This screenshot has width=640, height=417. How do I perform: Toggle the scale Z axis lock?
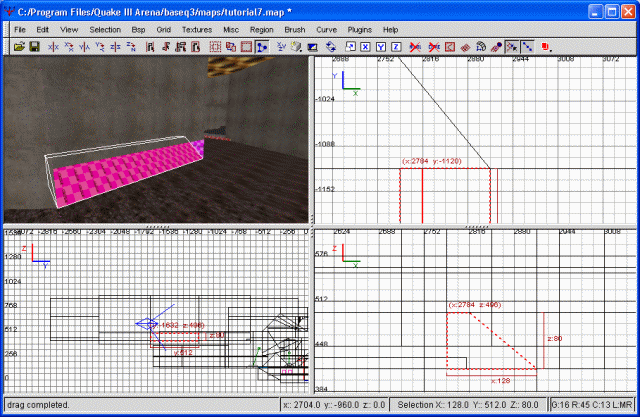396,47
